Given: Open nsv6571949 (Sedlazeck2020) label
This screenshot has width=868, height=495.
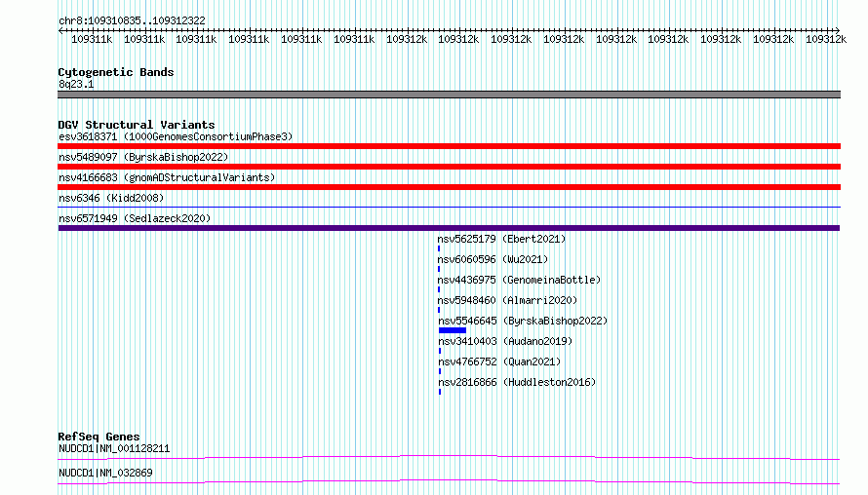Looking at the screenshot, I should pos(135,218).
